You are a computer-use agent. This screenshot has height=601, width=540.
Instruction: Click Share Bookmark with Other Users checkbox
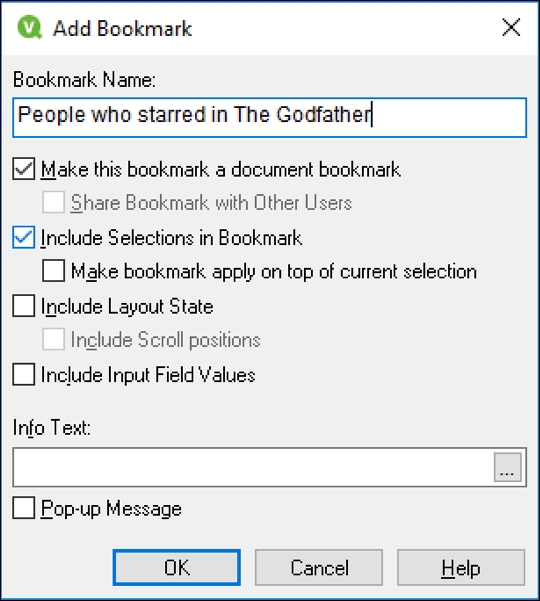point(53,202)
